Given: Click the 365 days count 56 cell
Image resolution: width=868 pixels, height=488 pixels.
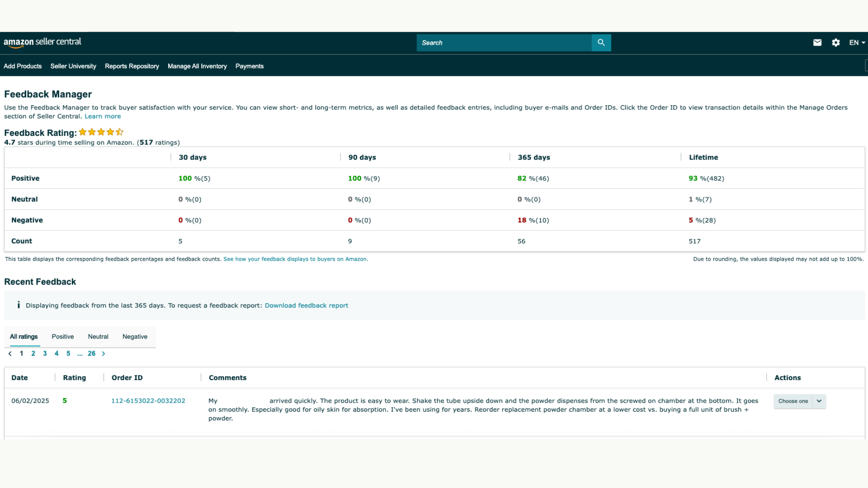Looking at the screenshot, I should coord(522,241).
